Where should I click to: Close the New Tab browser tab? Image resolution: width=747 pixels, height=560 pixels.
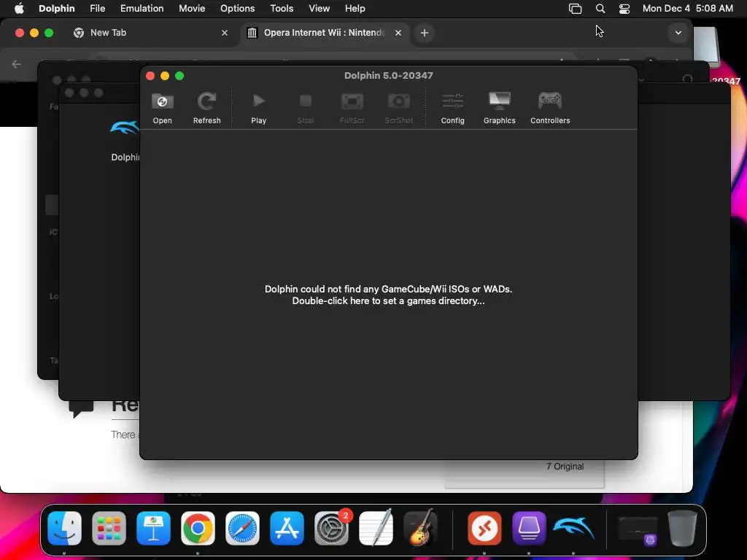tap(225, 33)
